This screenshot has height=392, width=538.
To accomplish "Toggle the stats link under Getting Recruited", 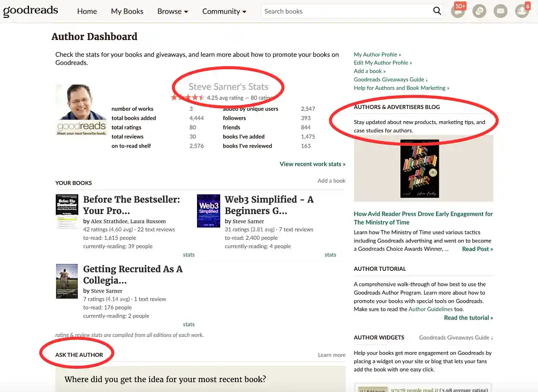I will [x=189, y=324].
